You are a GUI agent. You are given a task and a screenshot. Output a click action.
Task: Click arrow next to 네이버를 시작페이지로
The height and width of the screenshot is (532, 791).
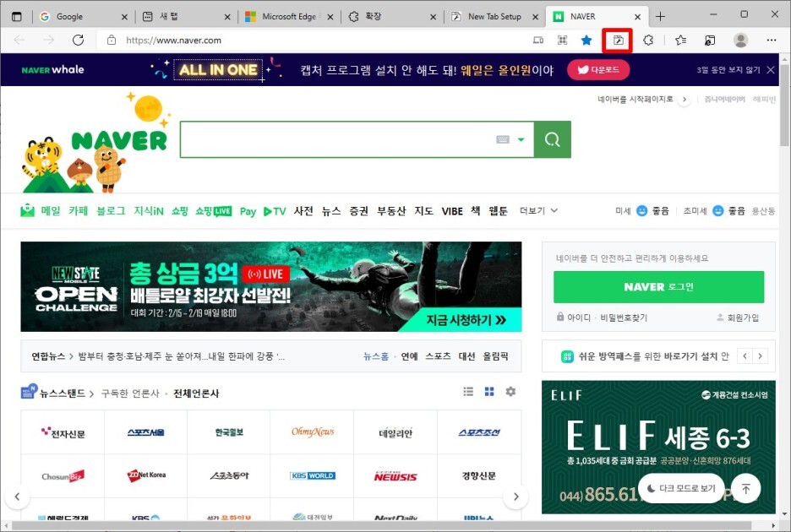pos(684,100)
